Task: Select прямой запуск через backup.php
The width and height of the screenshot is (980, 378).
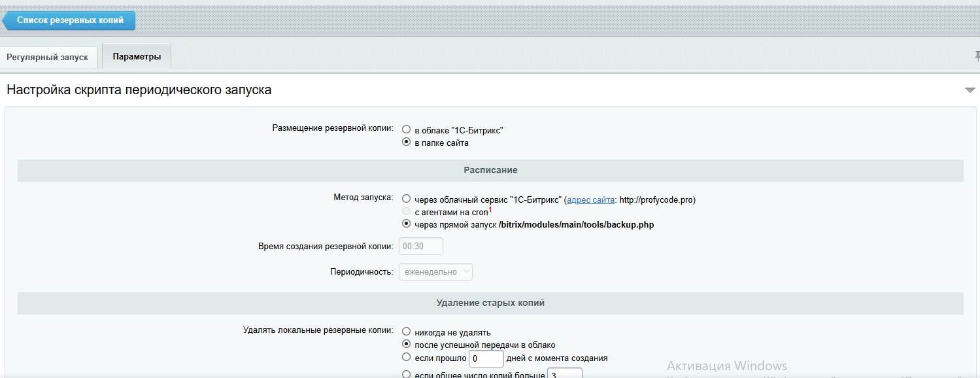Action: (x=406, y=225)
